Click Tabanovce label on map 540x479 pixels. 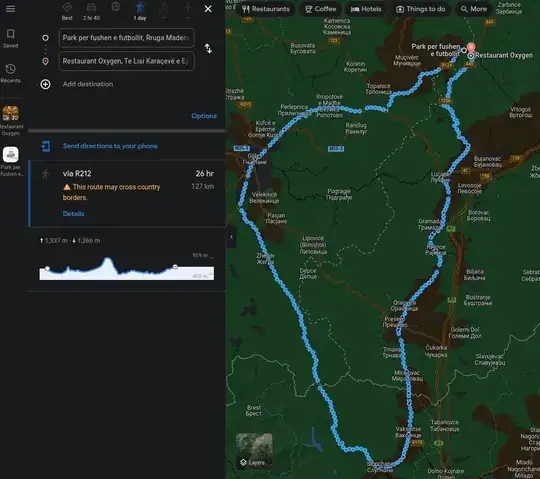pos(445,426)
